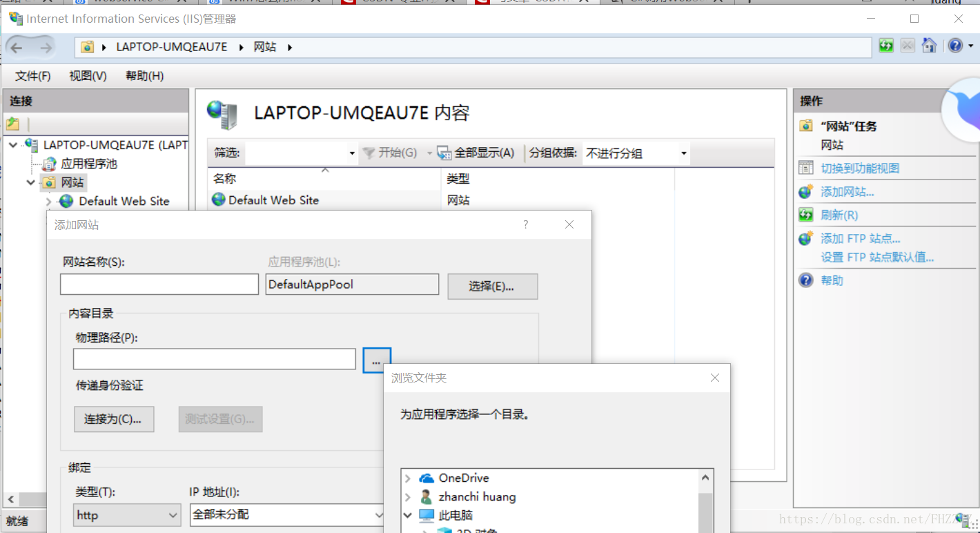The image size is (980, 533).
Task: Click the 物理路径(P) input field
Action: point(215,359)
